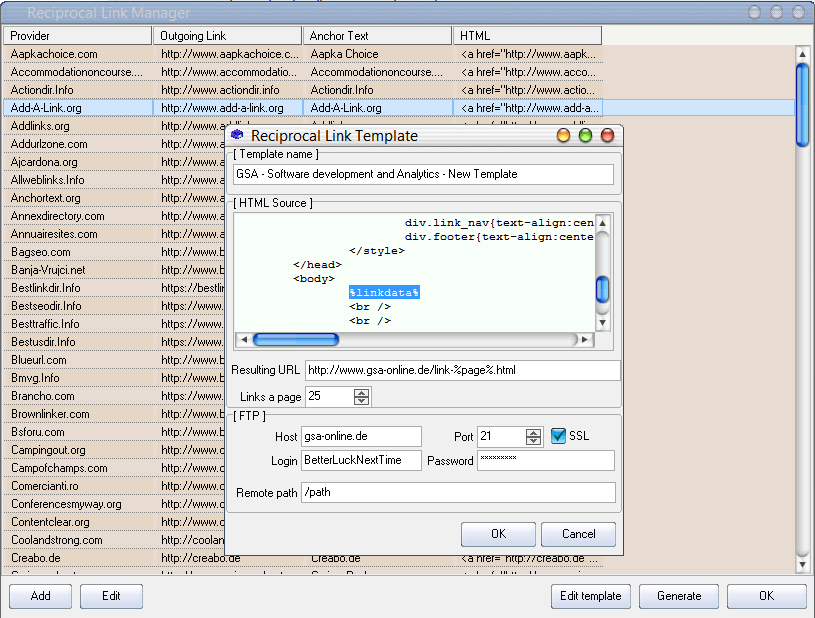
Task: Click the </style> line in HTML source
Action: pos(377,251)
